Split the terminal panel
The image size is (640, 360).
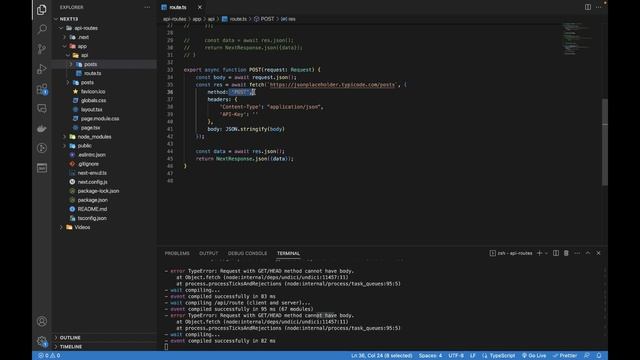pyautogui.click(x=556, y=253)
